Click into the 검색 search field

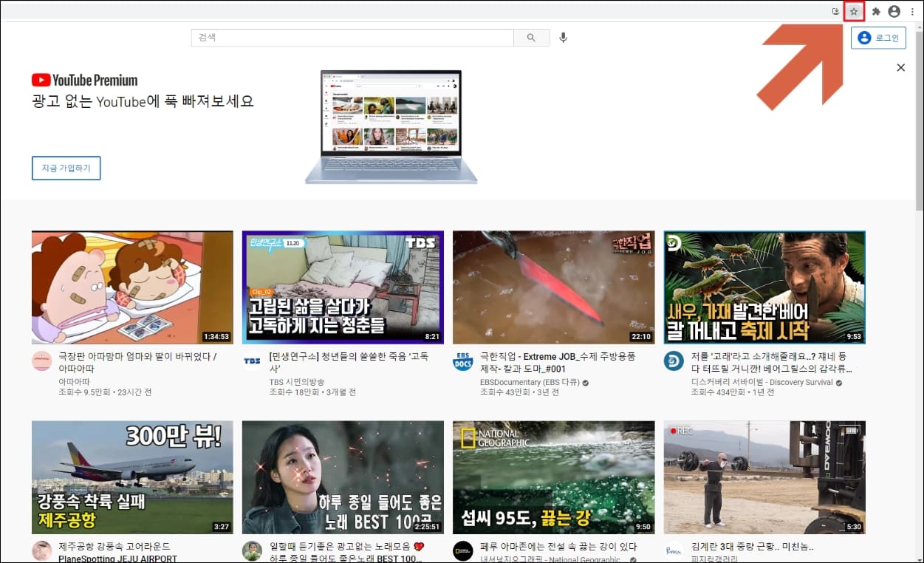352,38
